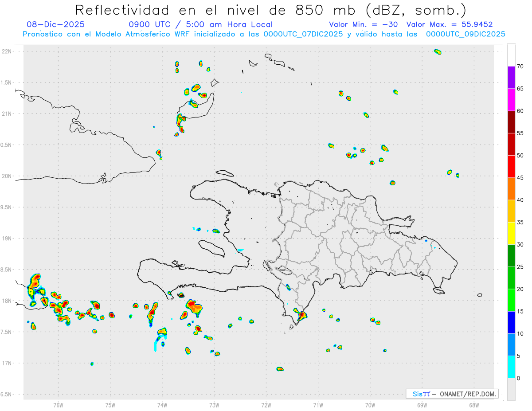Select the longitude axis label '71W'
Viewport: 532px width, 411px height.
[318, 404]
